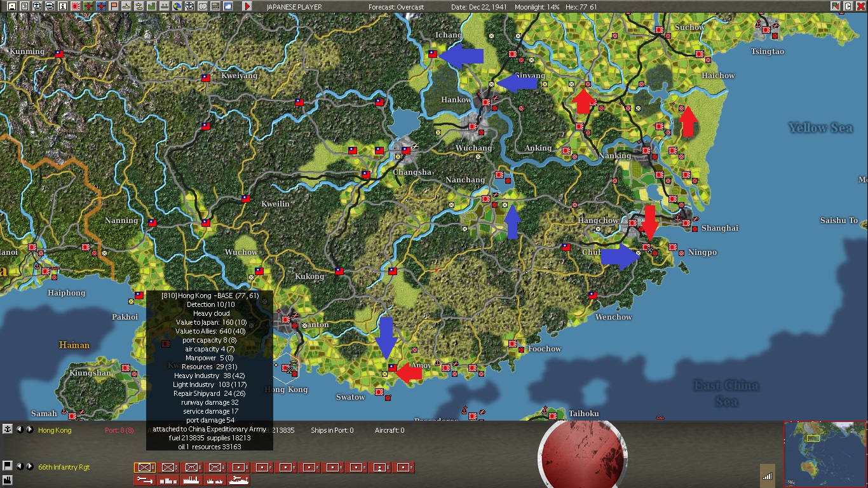The height and width of the screenshot is (488, 868).
Task: Click the 'Port: 8 (8)' text
Action: click(x=119, y=430)
